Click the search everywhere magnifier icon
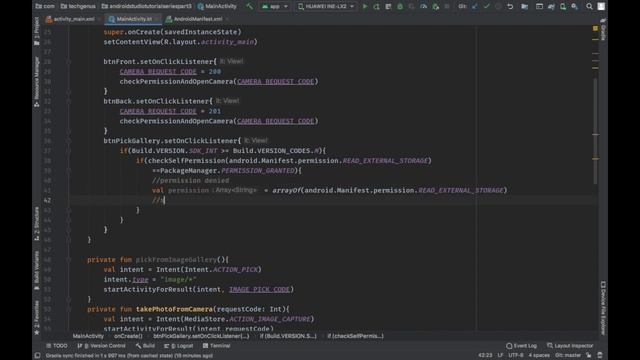 coord(589,7)
